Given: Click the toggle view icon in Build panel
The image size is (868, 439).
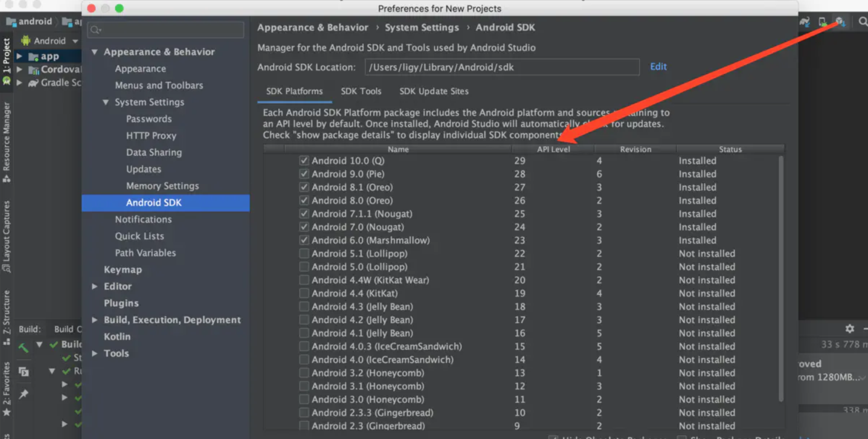Looking at the screenshot, I should [x=24, y=372].
